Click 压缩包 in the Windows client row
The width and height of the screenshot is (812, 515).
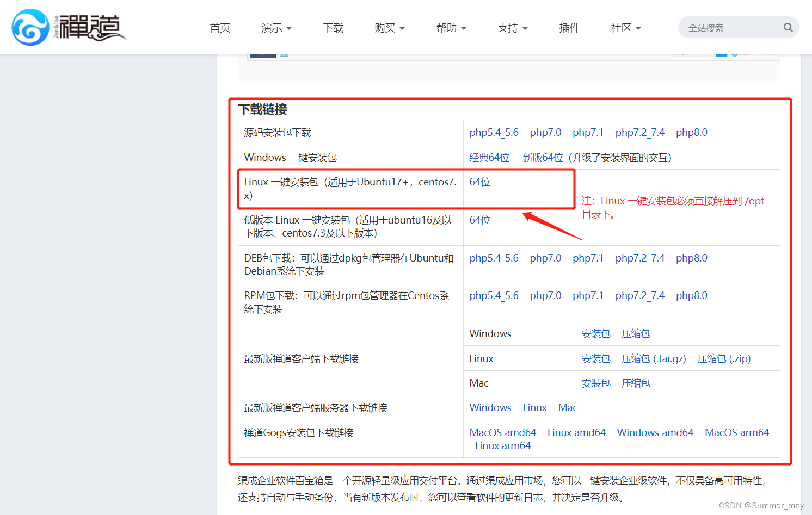(x=636, y=334)
